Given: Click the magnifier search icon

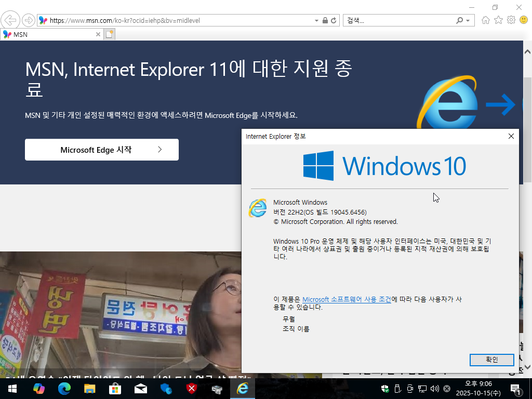Looking at the screenshot, I should (x=459, y=20).
